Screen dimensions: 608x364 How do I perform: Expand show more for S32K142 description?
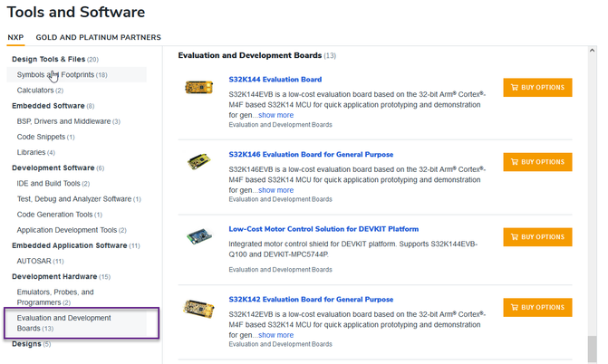275,335
